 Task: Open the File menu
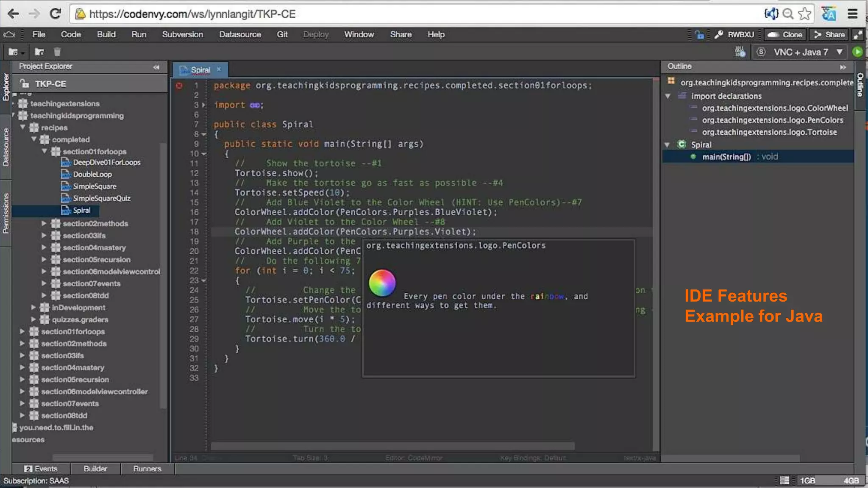[39, 35]
